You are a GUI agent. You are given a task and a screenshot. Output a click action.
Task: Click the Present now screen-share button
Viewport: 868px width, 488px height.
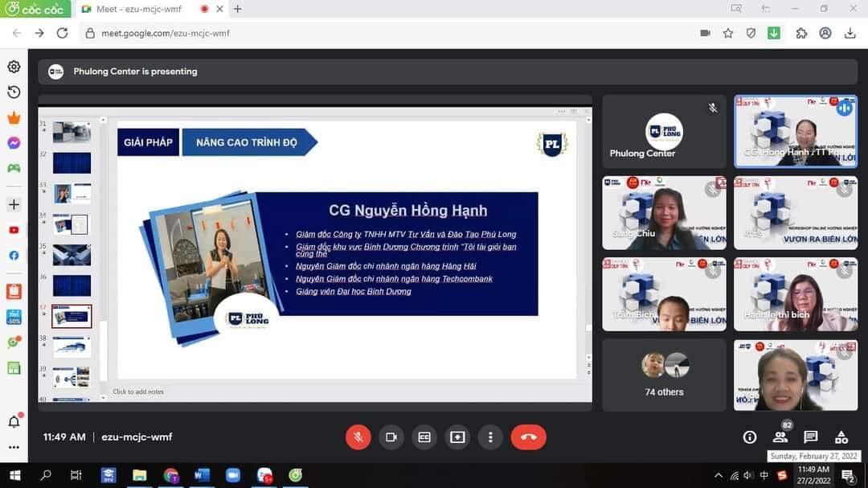(457, 437)
